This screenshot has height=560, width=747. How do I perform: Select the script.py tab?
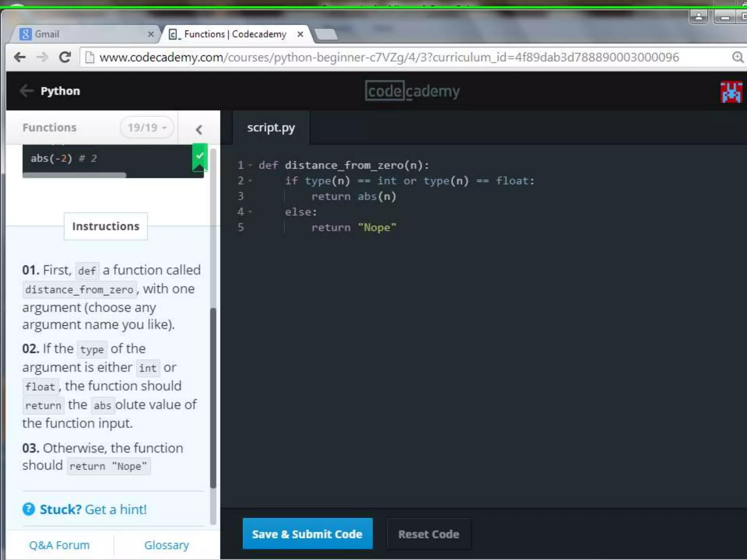coord(271,128)
